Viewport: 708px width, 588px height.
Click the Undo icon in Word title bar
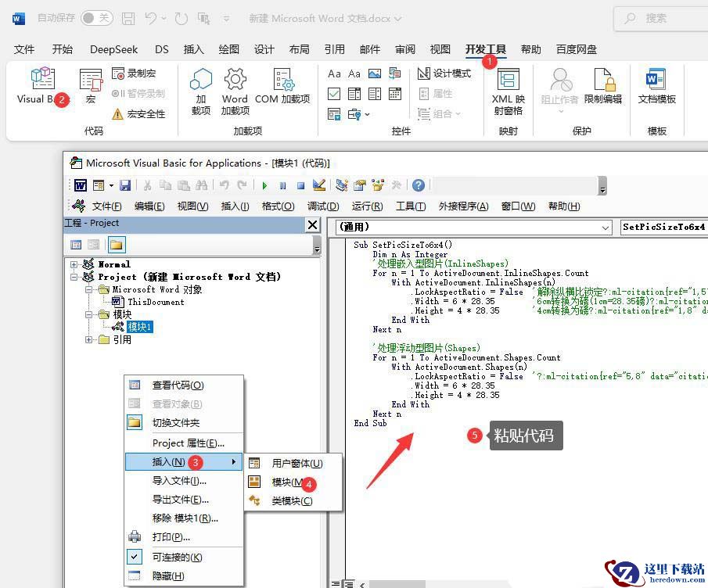151,19
